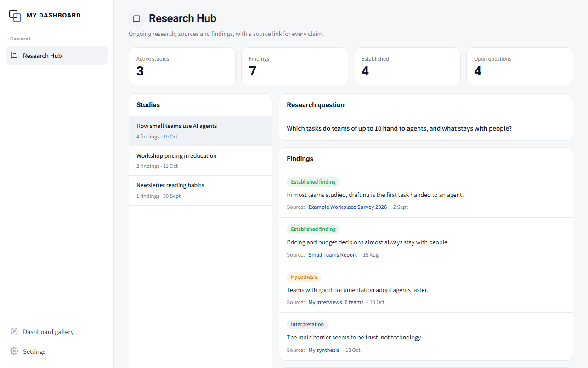
Task: Click the General section label in sidebar
Action: (20, 39)
